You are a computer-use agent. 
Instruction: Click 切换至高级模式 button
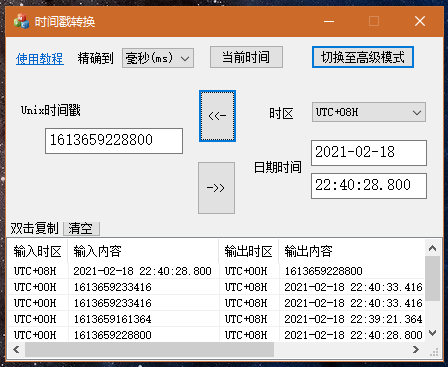363,57
